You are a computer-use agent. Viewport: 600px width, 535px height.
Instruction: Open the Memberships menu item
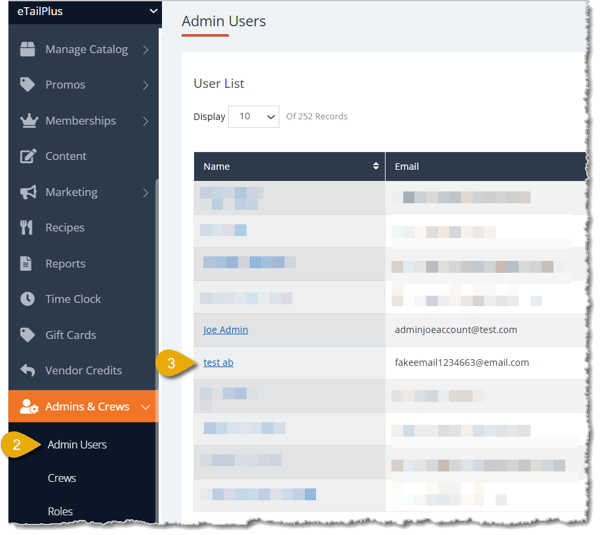pos(83,121)
